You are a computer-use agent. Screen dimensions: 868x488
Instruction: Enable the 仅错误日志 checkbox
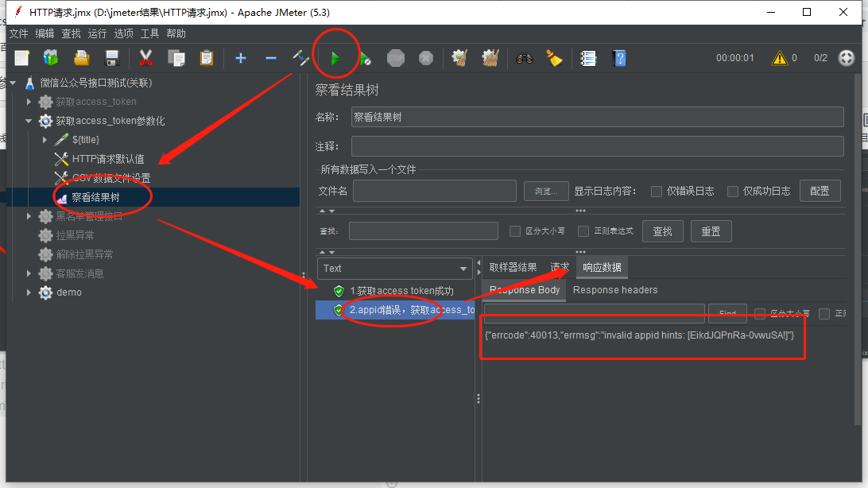657,192
